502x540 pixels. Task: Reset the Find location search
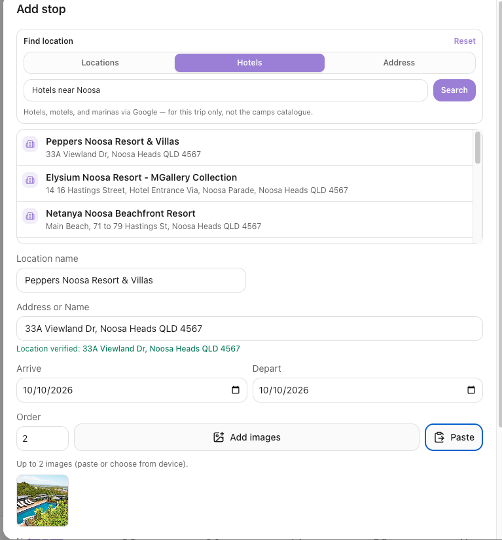pyautogui.click(x=464, y=41)
